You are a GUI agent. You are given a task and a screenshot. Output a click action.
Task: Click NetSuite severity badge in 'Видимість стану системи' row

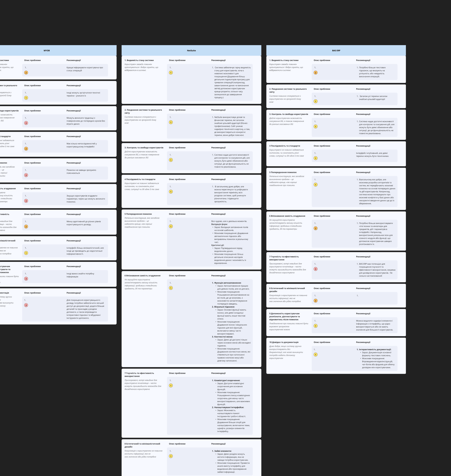(171, 73)
